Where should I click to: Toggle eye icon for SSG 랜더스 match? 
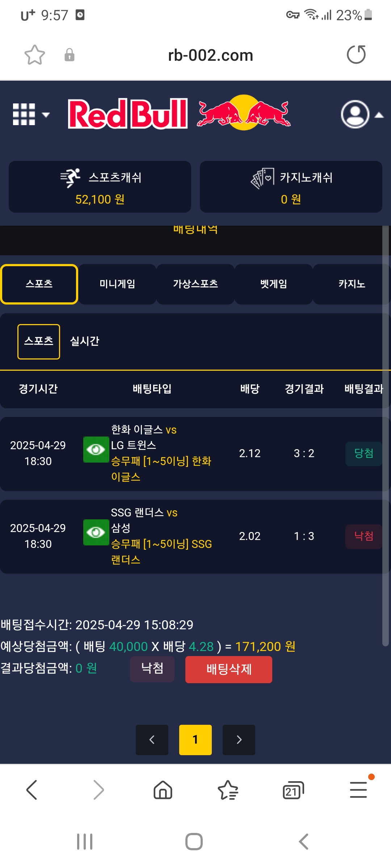pyautogui.click(x=96, y=532)
